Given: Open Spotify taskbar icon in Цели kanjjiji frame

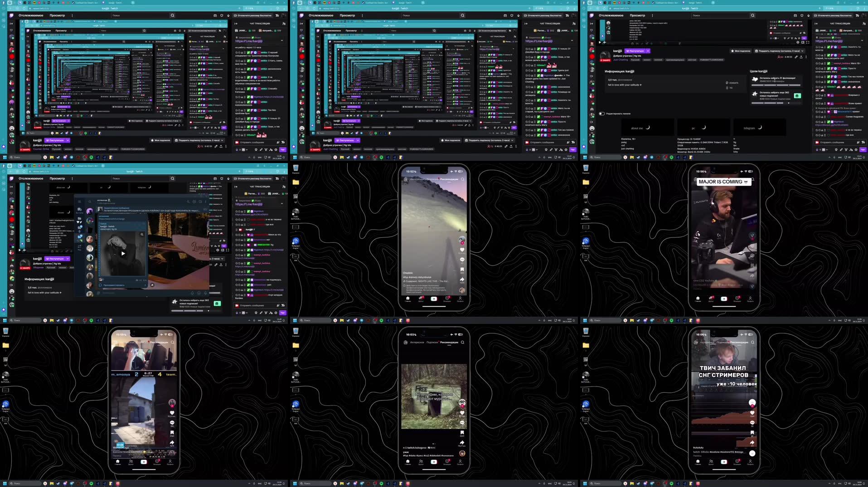Looking at the screenshot, I should click(x=671, y=157).
